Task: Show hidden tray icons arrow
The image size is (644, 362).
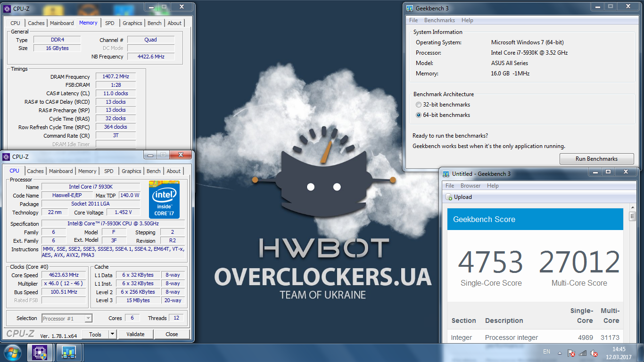Action: pos(560,353)
